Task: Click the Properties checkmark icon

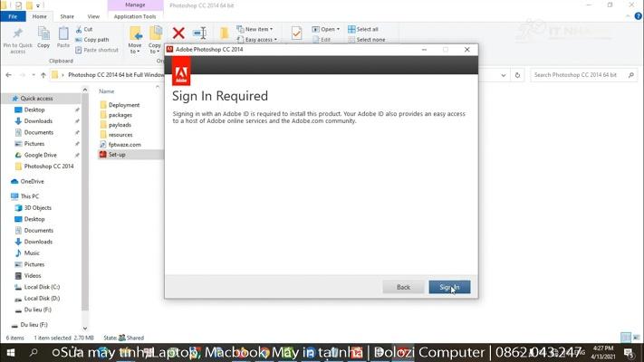Action: tap(296, 34)
